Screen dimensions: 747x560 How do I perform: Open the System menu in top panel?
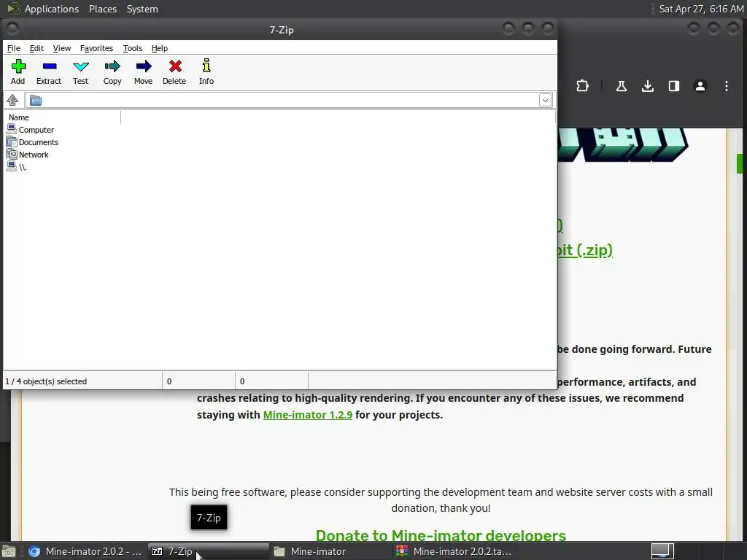click(142, 9)
